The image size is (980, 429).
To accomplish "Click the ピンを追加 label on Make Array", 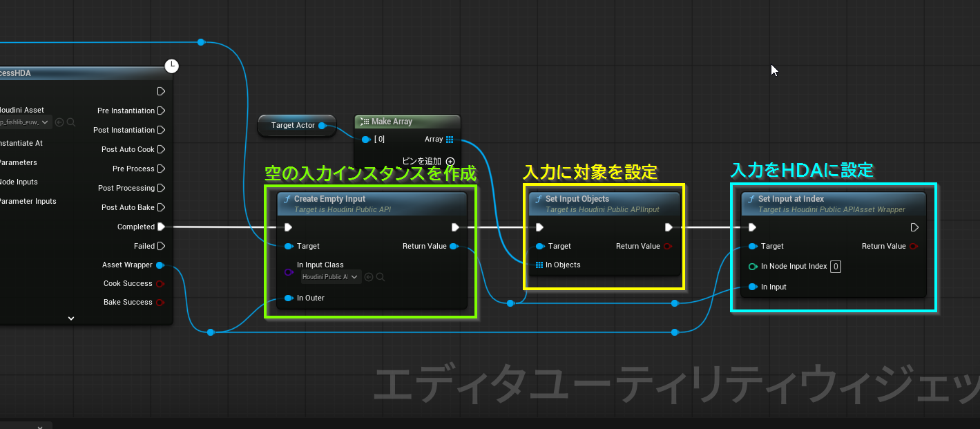I will [423, 162].
